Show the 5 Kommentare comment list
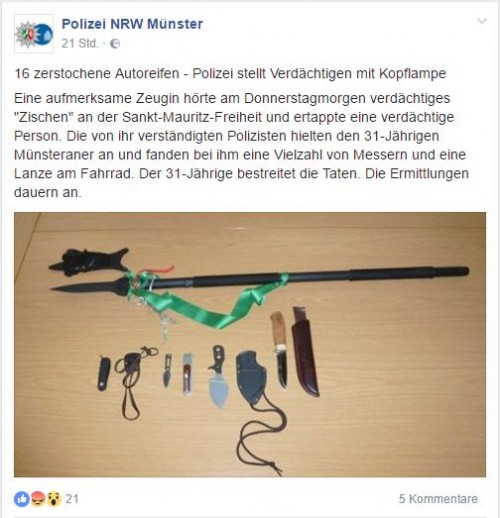Screen dimensions: 500x518 [x=438, y=499]
